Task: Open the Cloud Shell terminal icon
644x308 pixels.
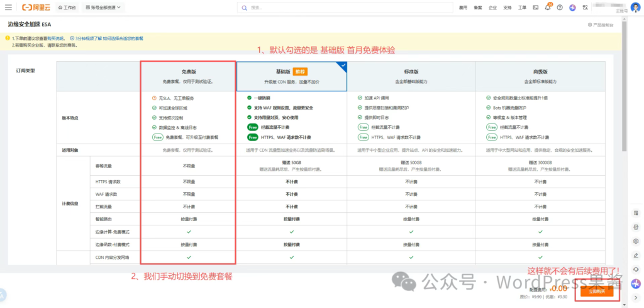Action: (x=536, y=8)
